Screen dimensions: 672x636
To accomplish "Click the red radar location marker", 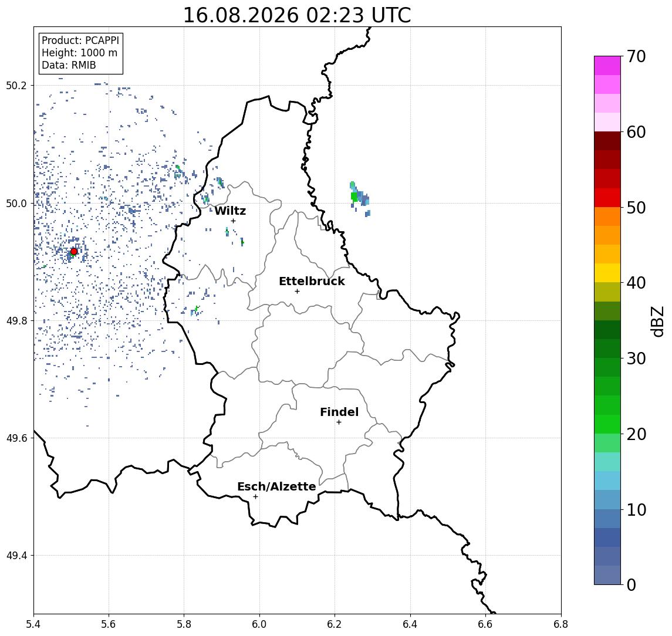I will [74, 252].
